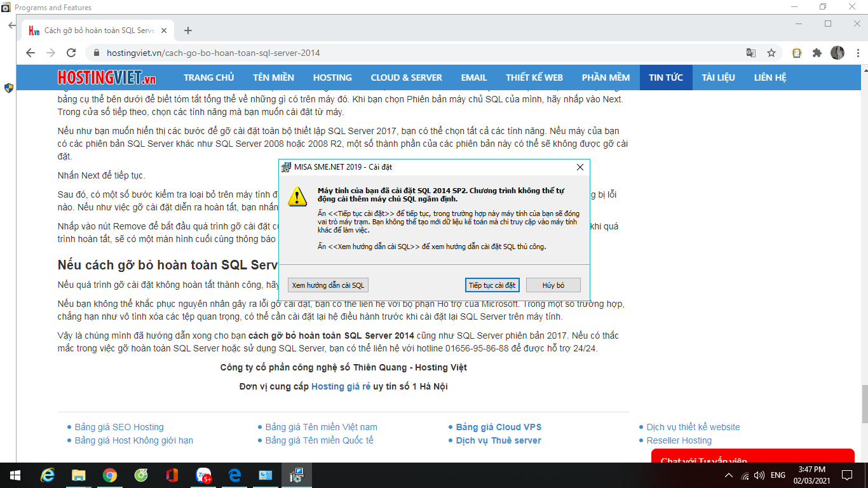Open the Chrome profile avatar
Screen dimensions: 868x488
point(837,53)
